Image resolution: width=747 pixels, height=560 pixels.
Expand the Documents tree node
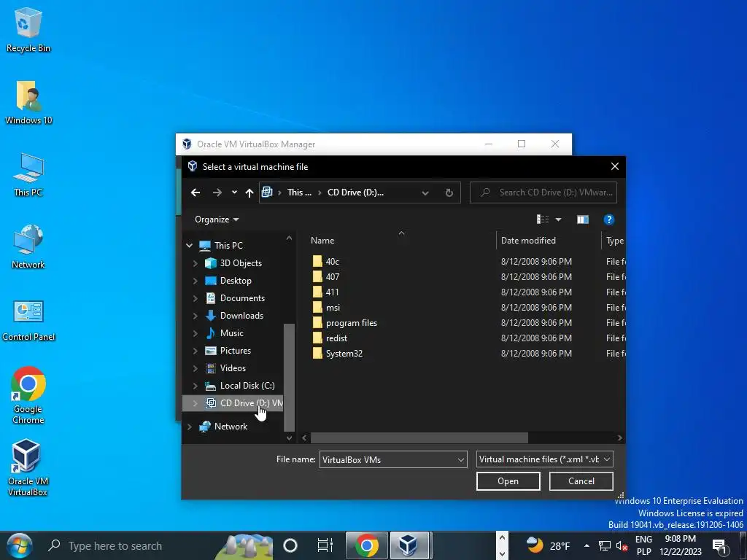195,298
